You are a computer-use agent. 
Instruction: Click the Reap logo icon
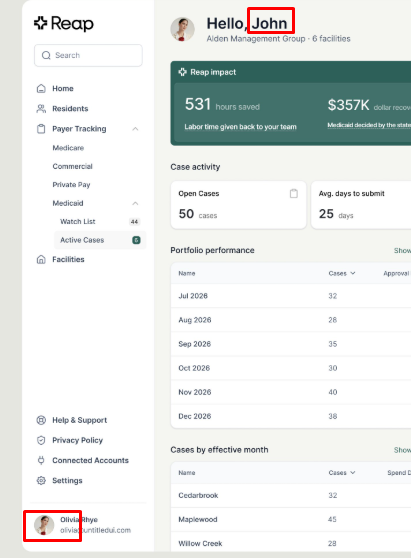tap(41, 23)
